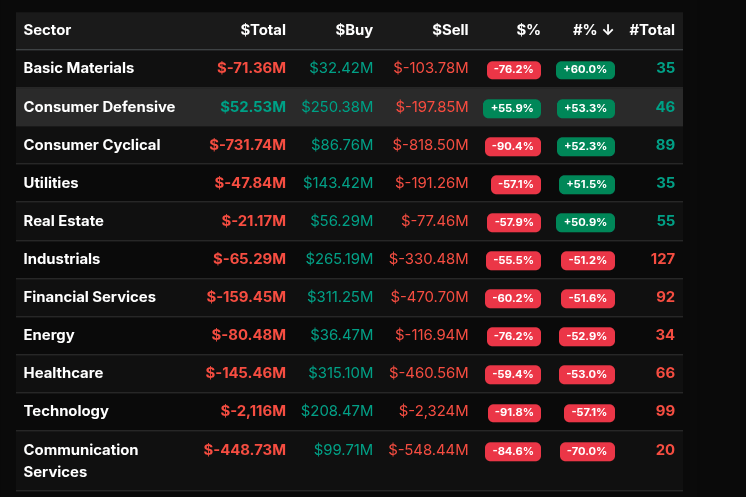The image size is (746, 497).
Task: Click the Industrials sector name
Action: [61, 259]
